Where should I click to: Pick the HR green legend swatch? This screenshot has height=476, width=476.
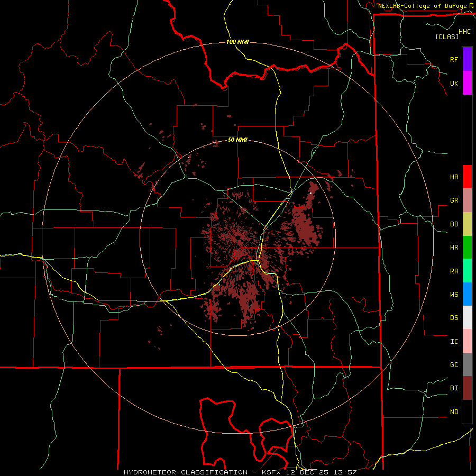pyautogui.click(x=467, y=247)
